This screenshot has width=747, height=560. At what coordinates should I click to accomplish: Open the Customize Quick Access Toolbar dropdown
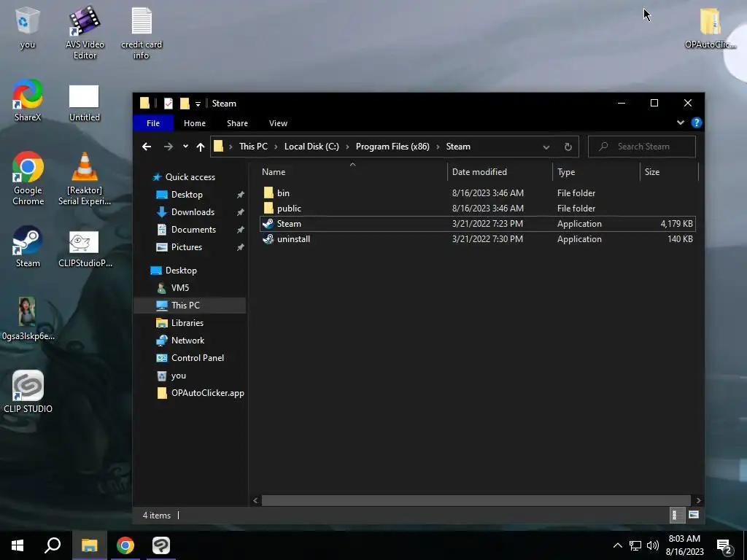(x=198, y=104)
